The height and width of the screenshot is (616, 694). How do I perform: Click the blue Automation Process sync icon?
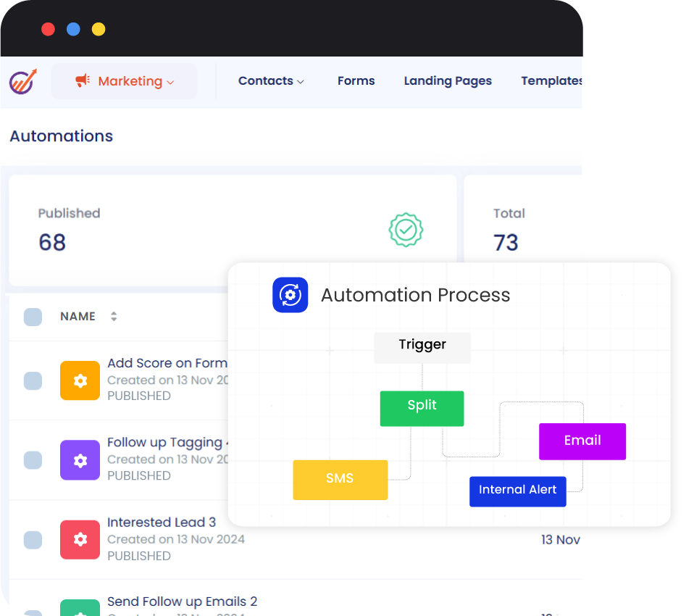click(290, 295)
